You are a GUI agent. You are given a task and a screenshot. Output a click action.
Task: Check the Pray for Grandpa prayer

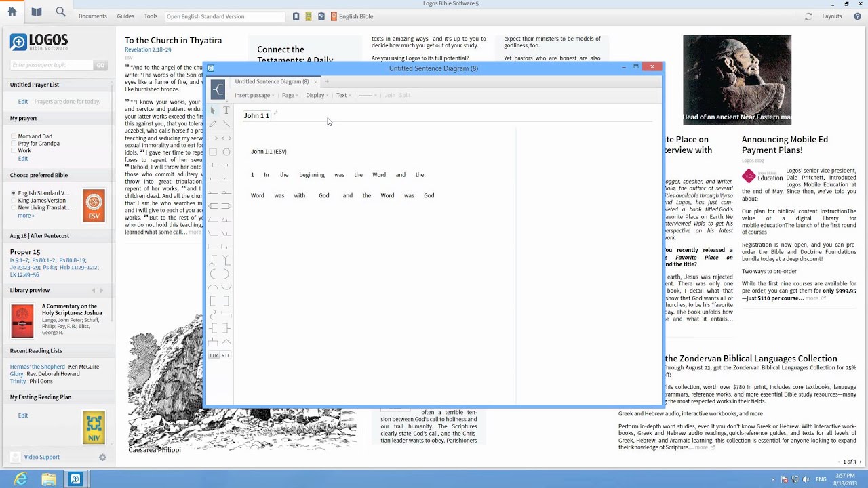coord(13,144)
